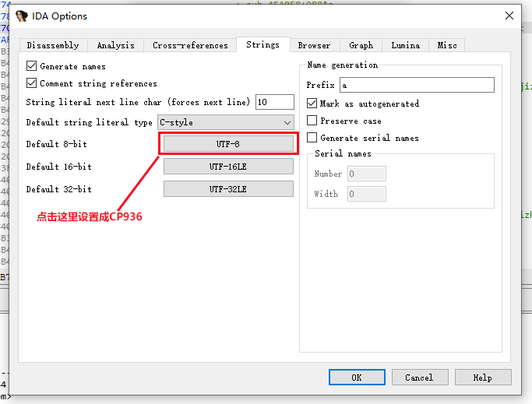The width and height of the screenshot is (532, 404).
Task: Click the string literal next line char field
Action: [x=275, y=102]
